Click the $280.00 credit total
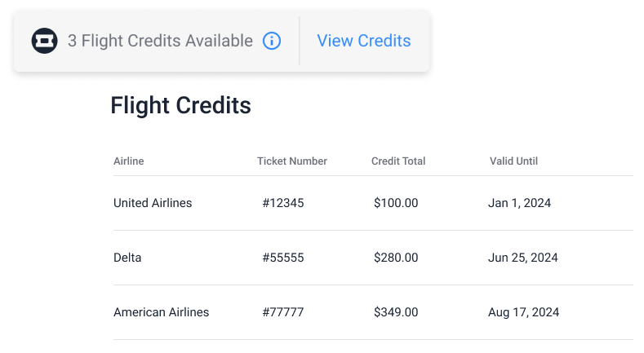 pyautogui.click(x=396, y=258)
